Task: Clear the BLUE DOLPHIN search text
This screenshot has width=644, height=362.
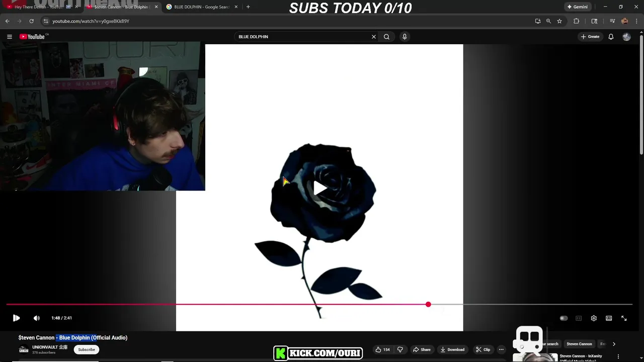Action: click(374, 37)
